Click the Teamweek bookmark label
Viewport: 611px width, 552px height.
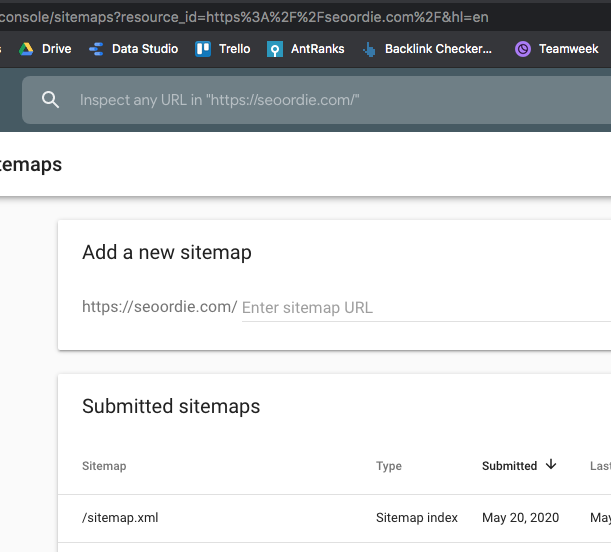[x=569, y=49]
